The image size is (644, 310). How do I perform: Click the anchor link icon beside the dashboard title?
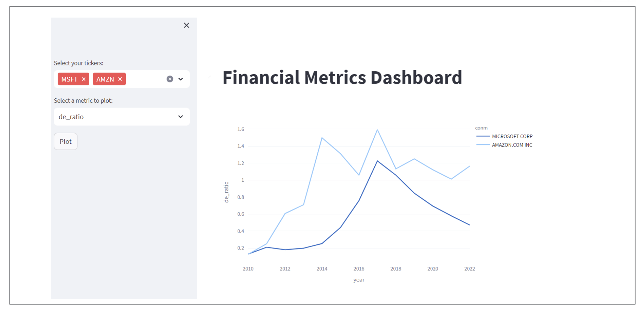210,77
